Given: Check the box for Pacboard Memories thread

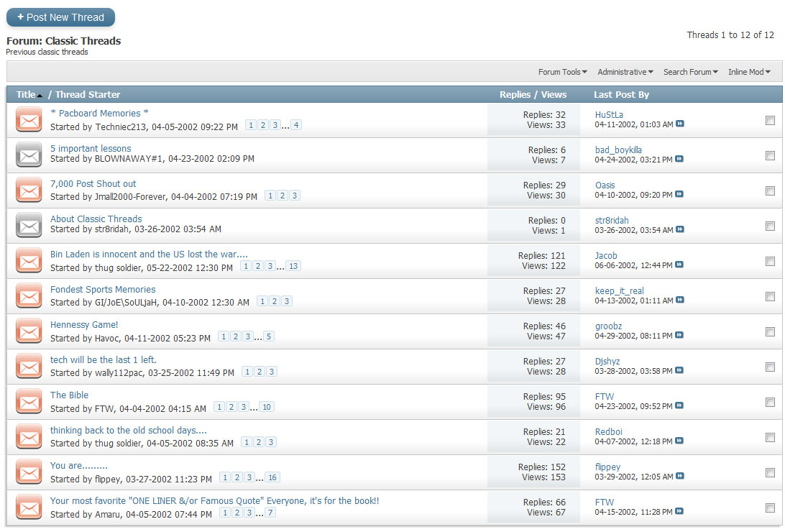Looking at the screenshot, I should point(770,121).
